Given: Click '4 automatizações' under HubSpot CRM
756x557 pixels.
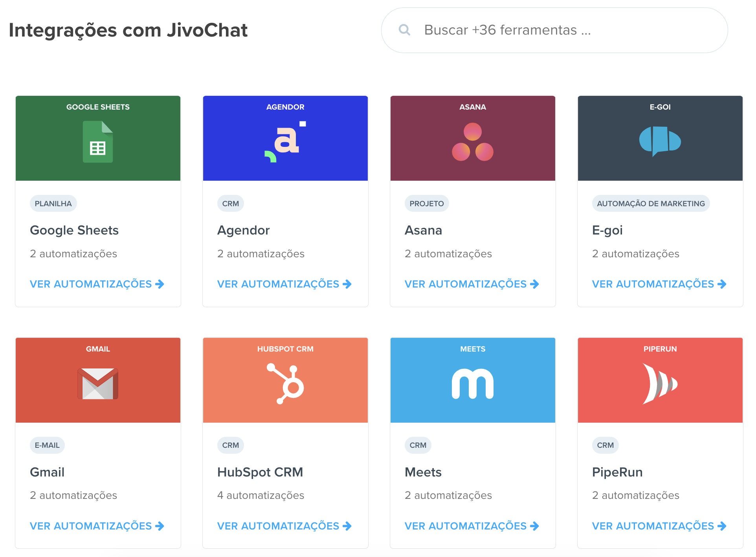Looking at the screenshot, I should click(x=261, y=495).
